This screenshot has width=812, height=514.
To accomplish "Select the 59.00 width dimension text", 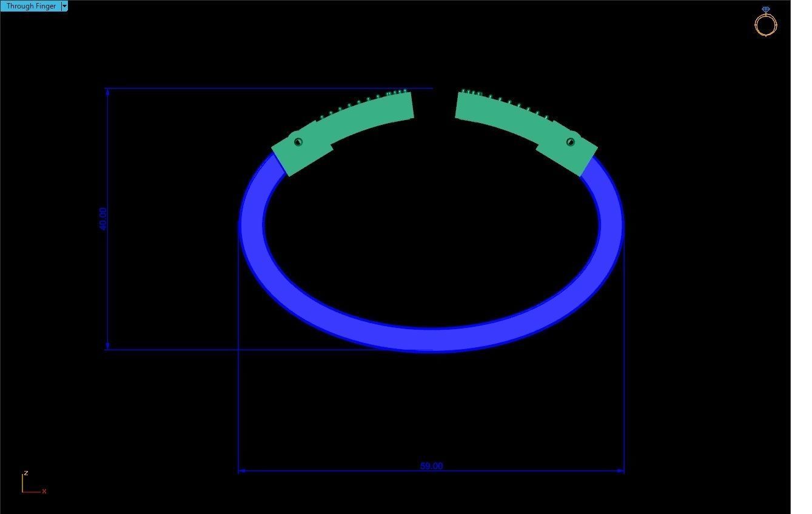I will click(431, 466).
